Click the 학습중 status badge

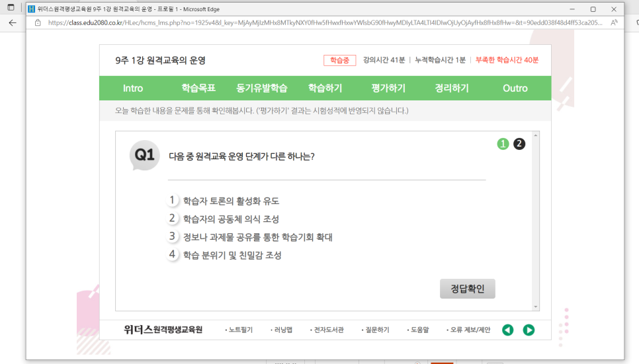pos(339,60)
